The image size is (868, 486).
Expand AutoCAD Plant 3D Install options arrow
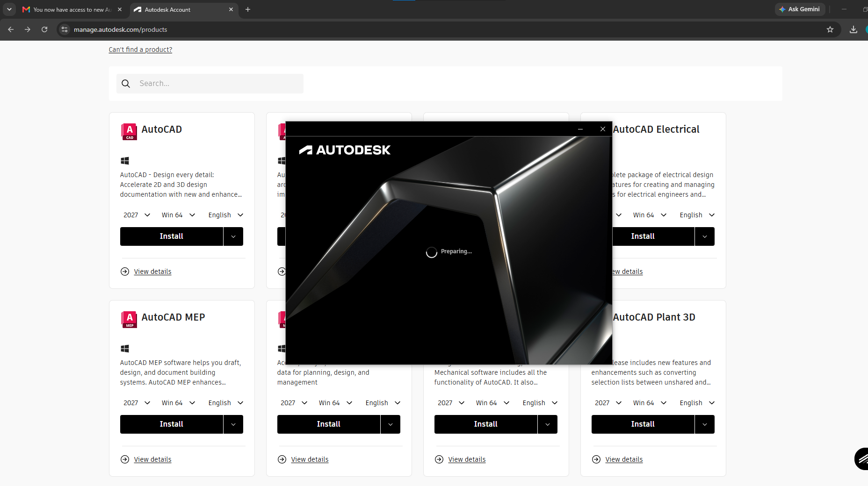point(705,424)
